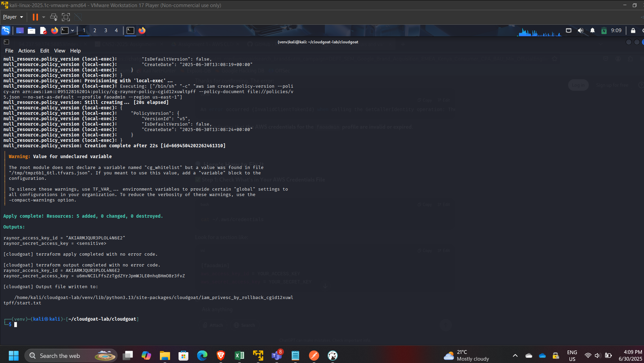
Task: Open the file manager in Kali panel
Action: 32,30
